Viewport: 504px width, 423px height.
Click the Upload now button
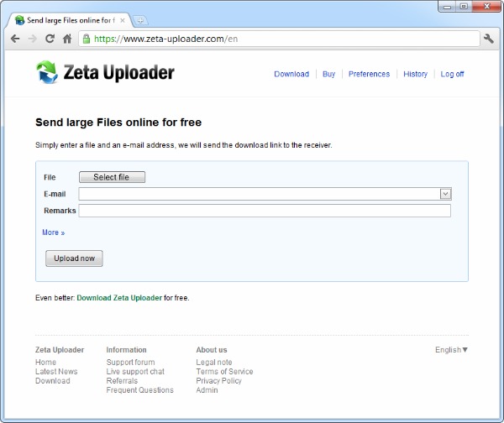click(x=74, y=258)
